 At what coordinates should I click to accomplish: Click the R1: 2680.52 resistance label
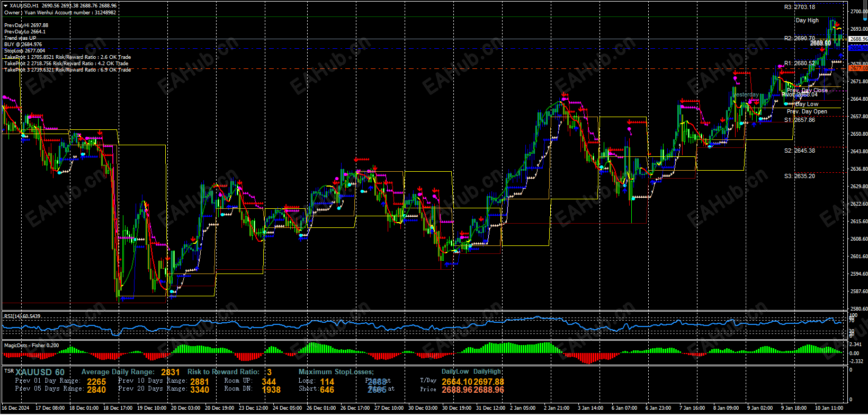click(800, 63)
